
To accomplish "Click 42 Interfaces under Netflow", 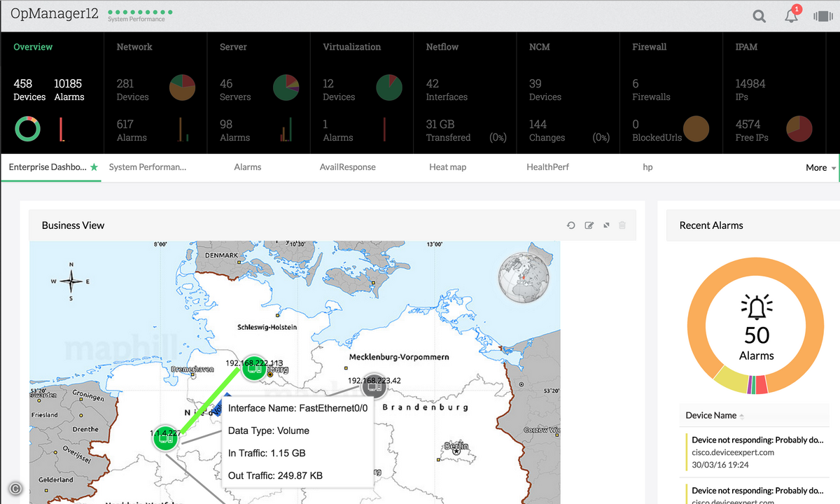I will click(447, 90).
